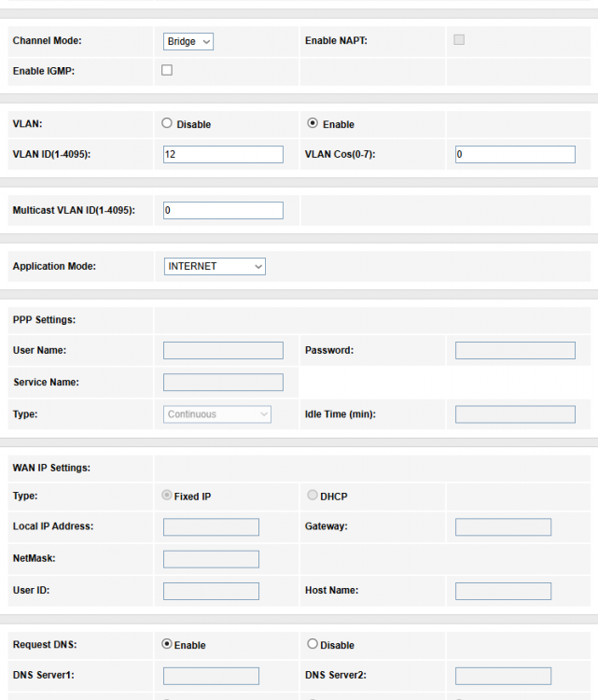Click the VLAN Cos input field
This screenshot has width=598, height=700.
click(515, 155)
